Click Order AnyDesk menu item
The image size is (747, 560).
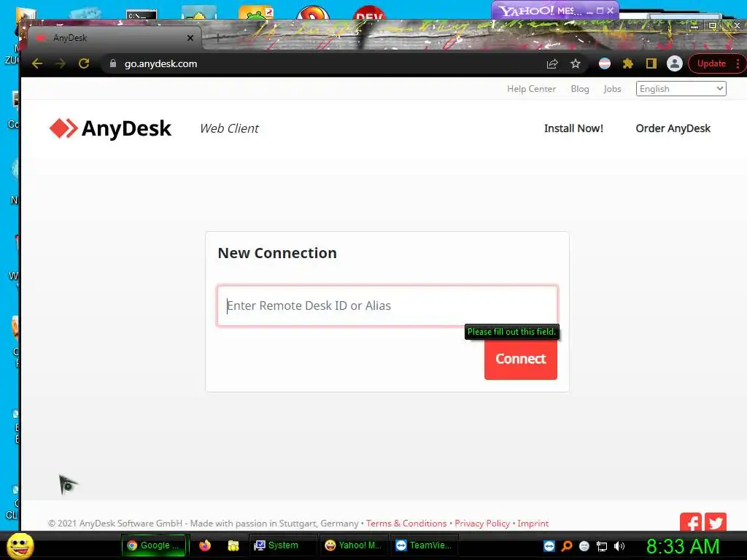pyautogui.click(x=673, y=128)
